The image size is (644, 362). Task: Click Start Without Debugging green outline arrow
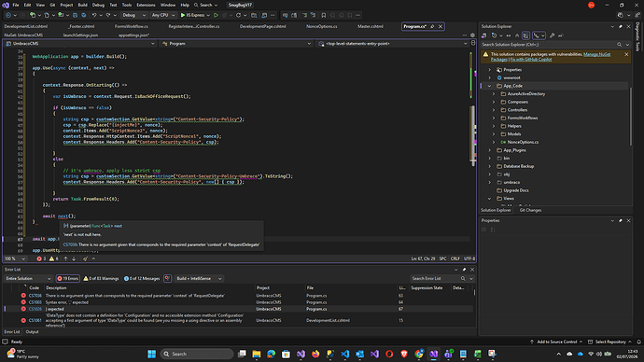coord(216,15)
